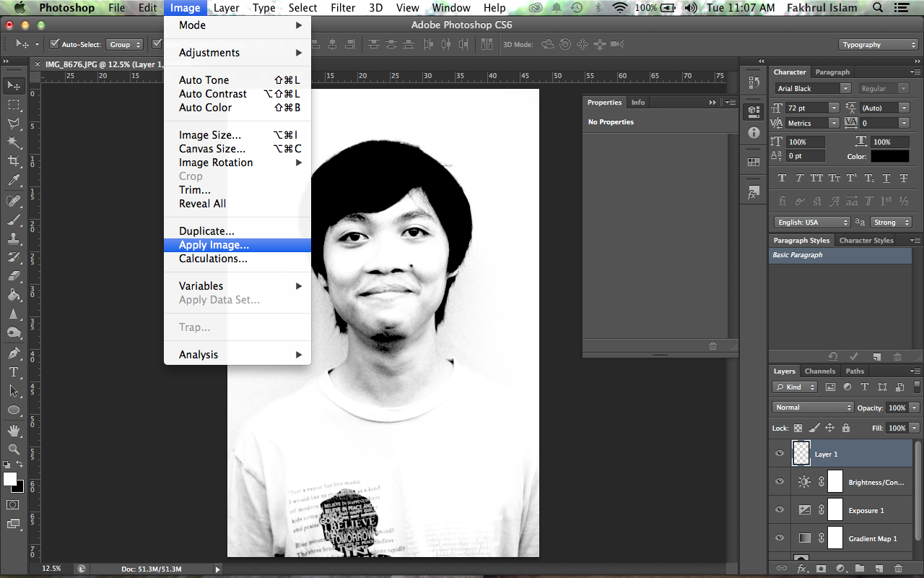
Task: Click the Layer 1 thumbnail
Action: (x=801, y=453)
